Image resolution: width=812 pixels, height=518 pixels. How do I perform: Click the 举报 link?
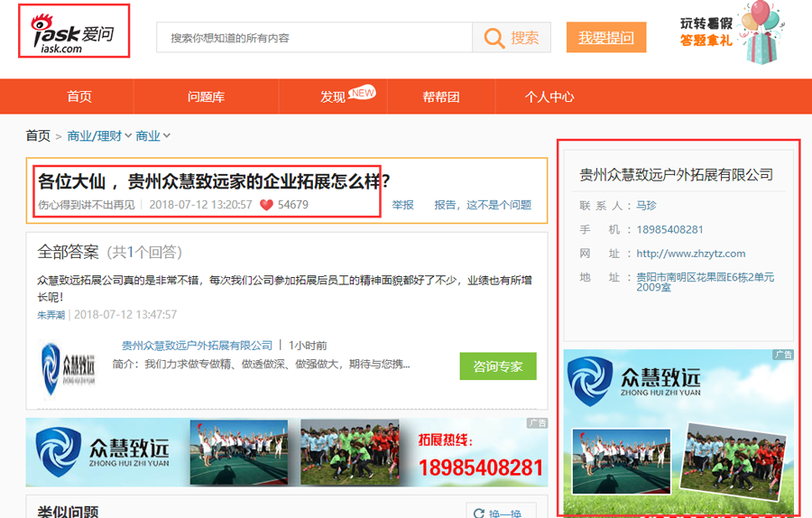point(403,205)
